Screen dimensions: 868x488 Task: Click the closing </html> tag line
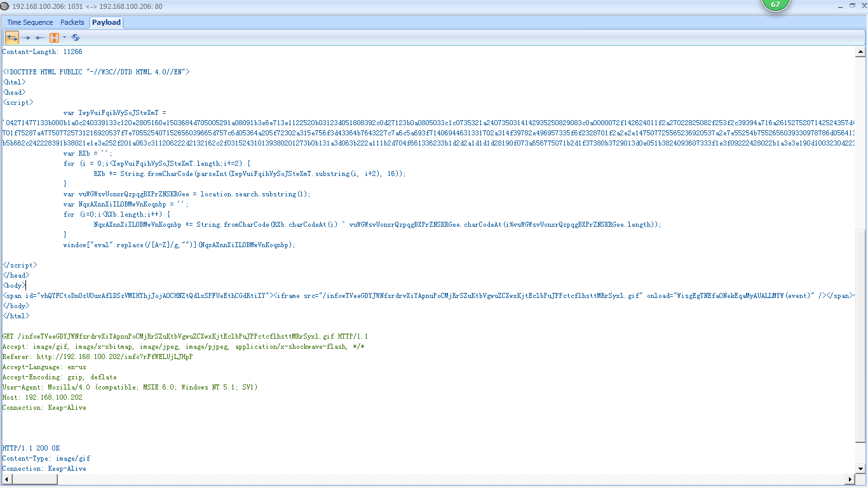click(x=16, y=316)
